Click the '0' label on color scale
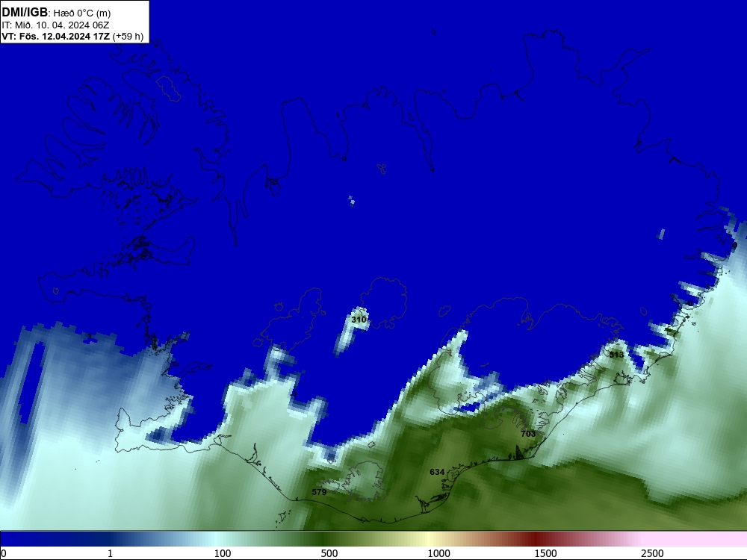 [4, 553]
